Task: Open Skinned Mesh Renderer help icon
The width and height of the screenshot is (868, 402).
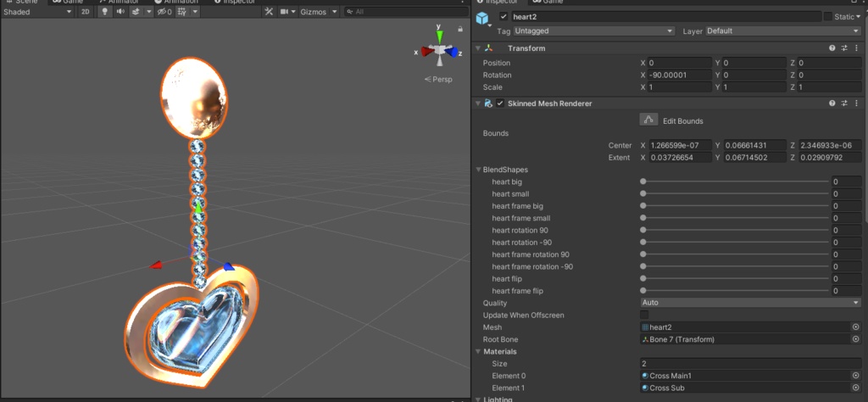Action: click(832, 103)
